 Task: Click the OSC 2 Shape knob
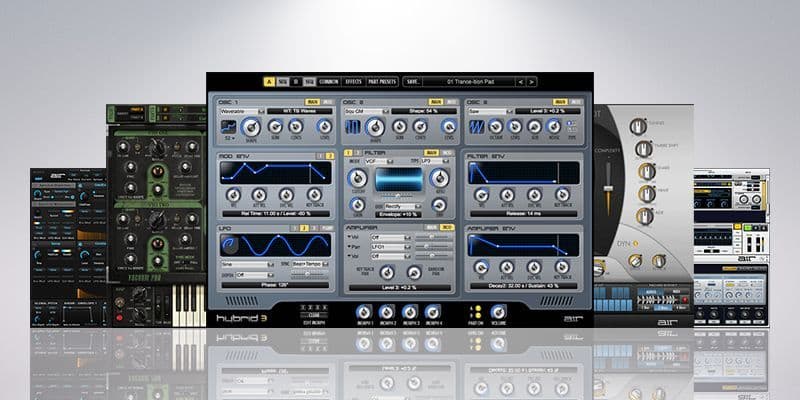375,127
